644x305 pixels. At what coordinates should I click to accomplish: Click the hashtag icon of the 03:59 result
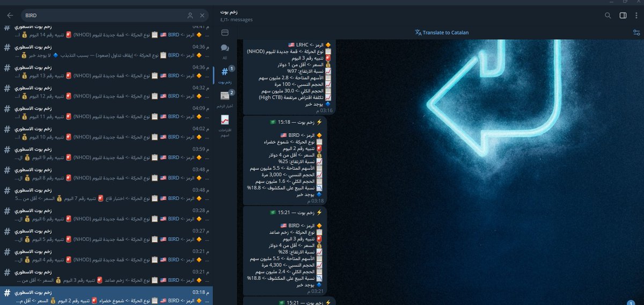pos(7,150)
